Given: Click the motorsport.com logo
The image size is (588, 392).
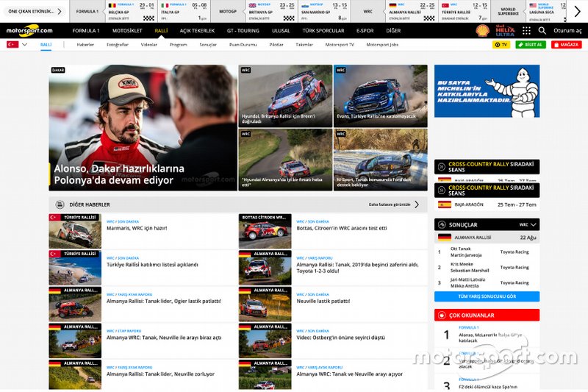Looking at the screenshot, I should pyautogui.click(x=29, y=31).
